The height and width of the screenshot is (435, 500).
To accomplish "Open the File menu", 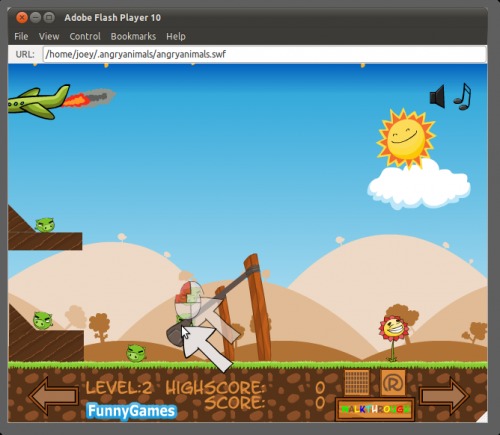I will click(x=21, y=36).
